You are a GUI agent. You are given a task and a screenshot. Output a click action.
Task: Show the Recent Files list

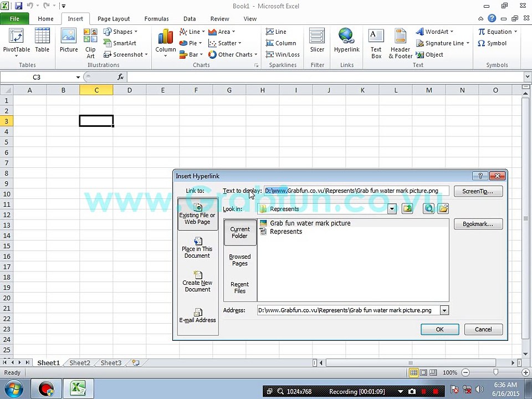(x=240, y=288)
